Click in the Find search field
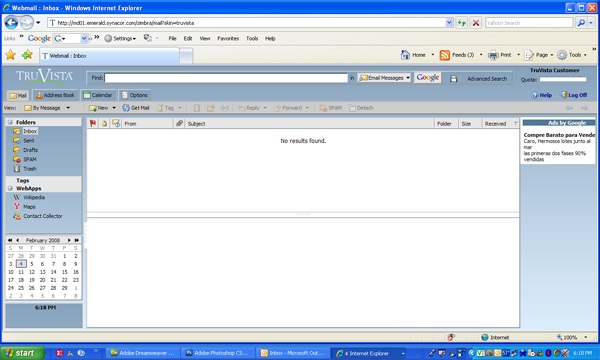This screenshot has height=360, width=600. pos(226,78)
